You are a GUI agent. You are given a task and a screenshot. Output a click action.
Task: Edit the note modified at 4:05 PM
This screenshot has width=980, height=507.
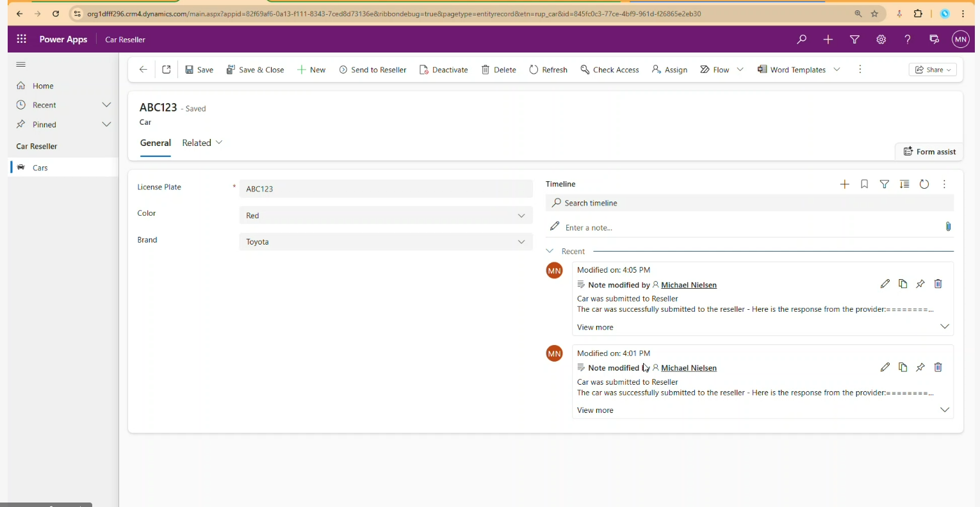pyautogui.click(x=885, y=284)
